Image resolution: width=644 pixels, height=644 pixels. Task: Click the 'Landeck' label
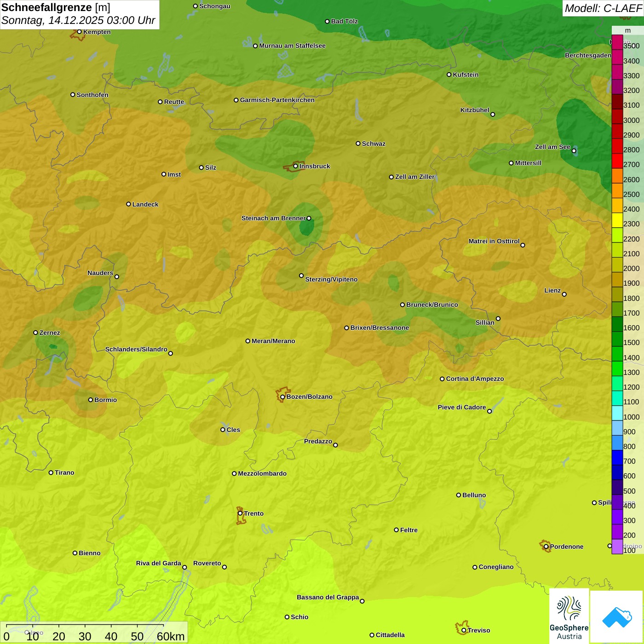[145, 204]
